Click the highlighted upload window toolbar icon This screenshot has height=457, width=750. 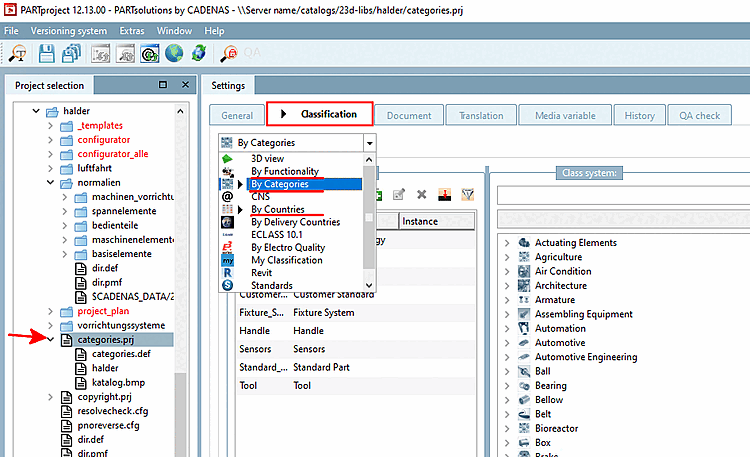pos(150,53)
